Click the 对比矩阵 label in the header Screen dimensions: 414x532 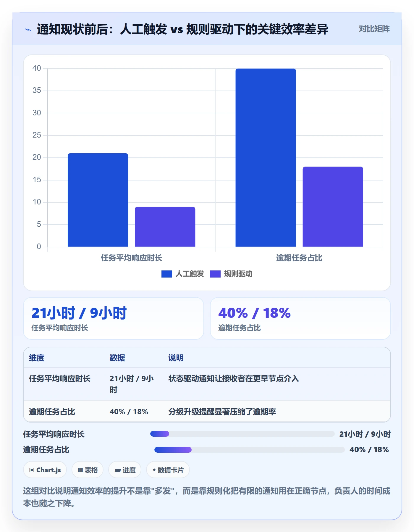click(374, 29)
